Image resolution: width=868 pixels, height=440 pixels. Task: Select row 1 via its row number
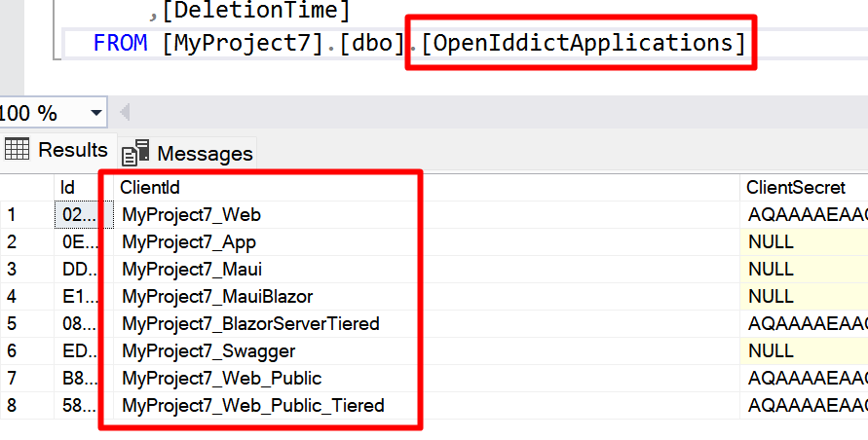click(13, 214)
